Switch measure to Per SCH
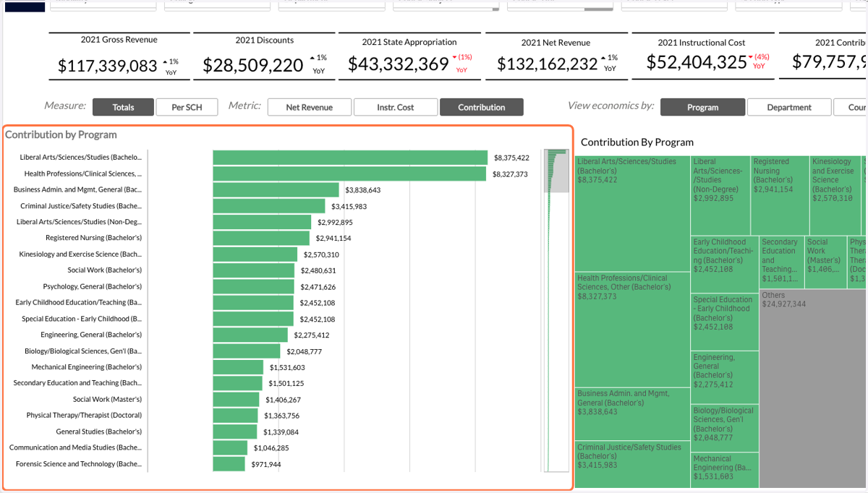 click(x=187, y=107)
